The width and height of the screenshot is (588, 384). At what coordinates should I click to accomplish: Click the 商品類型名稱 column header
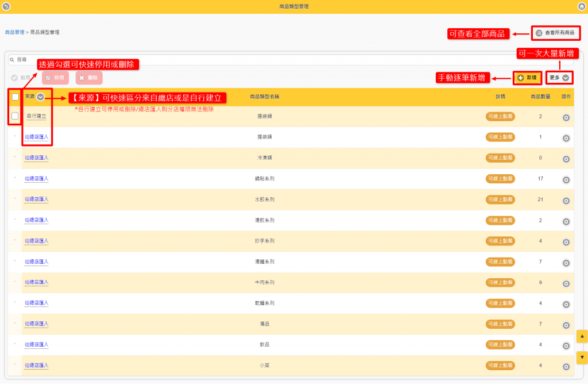pyautogui.click(x=264, y=97)
